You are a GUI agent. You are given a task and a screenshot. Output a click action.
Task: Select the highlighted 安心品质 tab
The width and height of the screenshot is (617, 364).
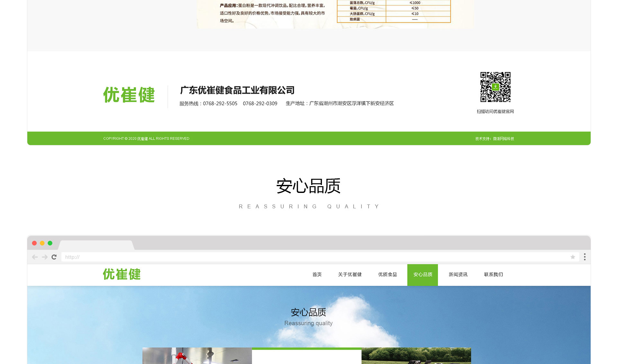pos(423,275)
